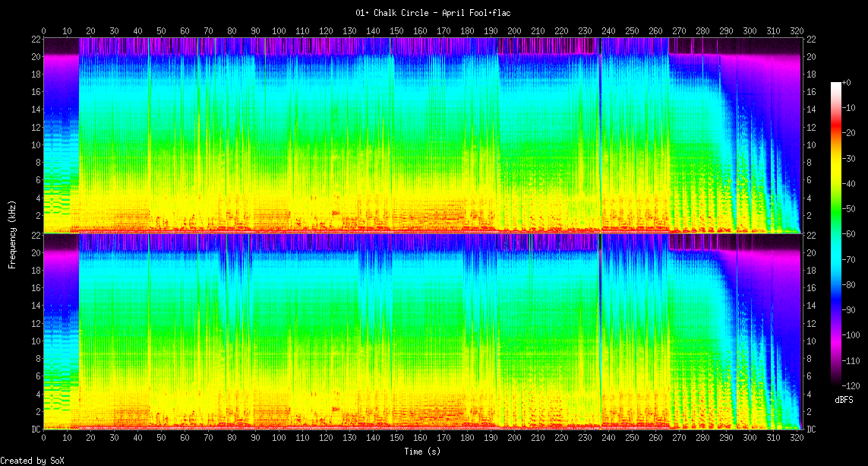This screenshot has width=868, height=466.
Task: Click the 100 tick on the top time axis
Action: tap(279, 30)
